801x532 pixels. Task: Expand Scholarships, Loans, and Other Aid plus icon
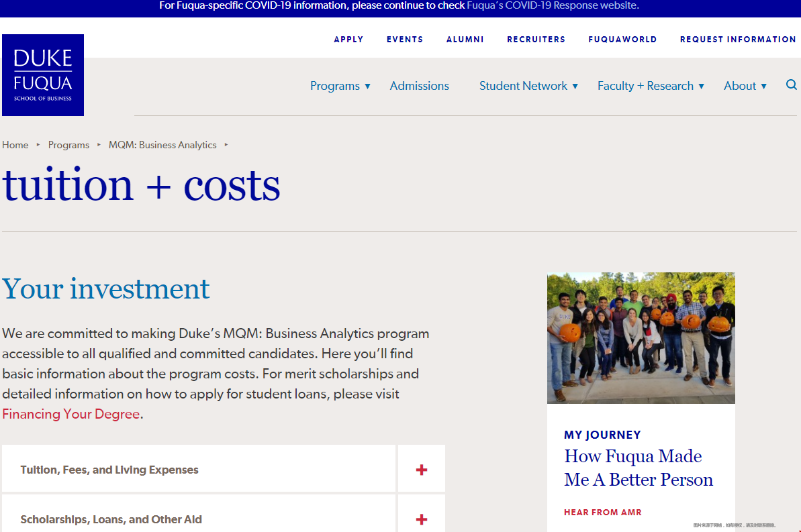click(422, 519)
